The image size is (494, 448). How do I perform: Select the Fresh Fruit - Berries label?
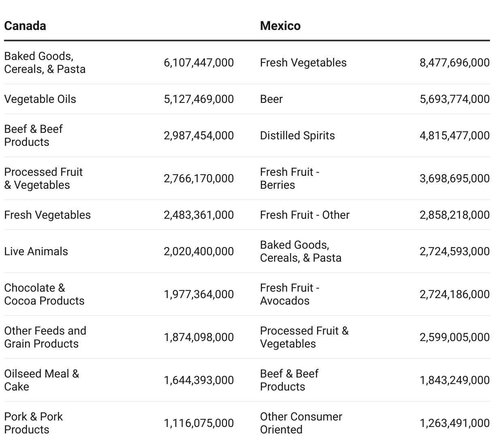tap(290, 178)
